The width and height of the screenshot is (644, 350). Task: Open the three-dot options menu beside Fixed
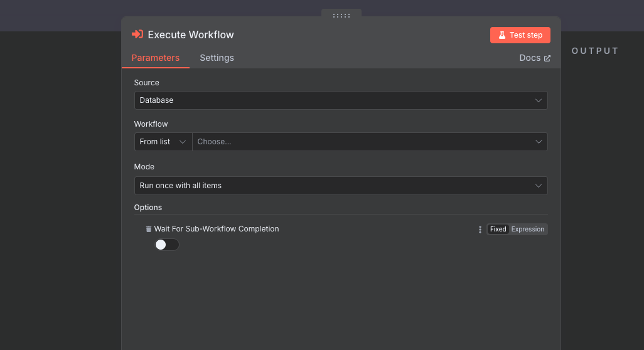480,230
